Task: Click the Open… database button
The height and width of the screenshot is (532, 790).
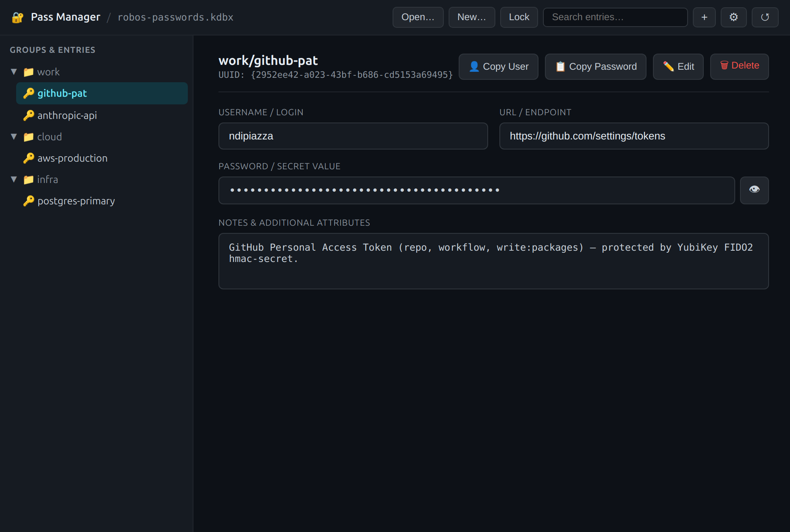Action: (418, 17)
